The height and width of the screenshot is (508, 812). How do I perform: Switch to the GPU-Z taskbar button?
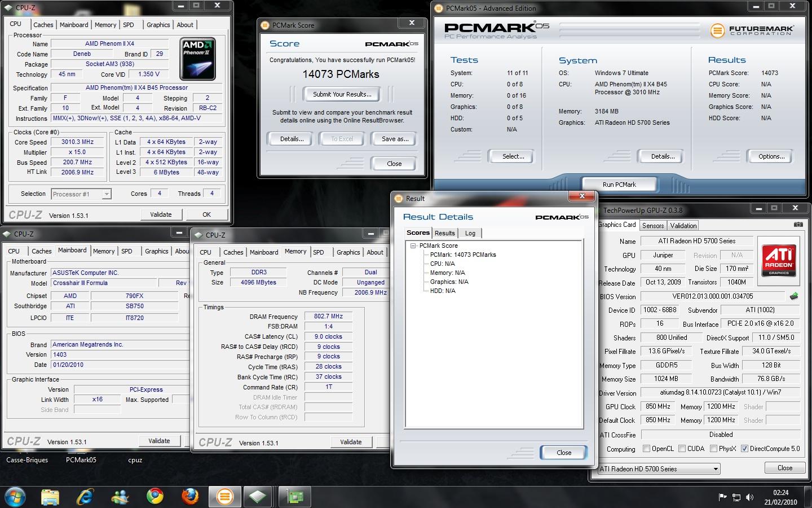coord(294,497)
